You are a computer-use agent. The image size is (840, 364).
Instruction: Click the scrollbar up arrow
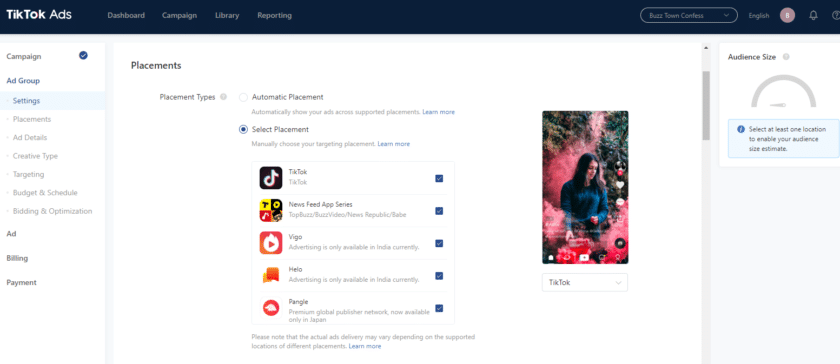click(706, 48)
